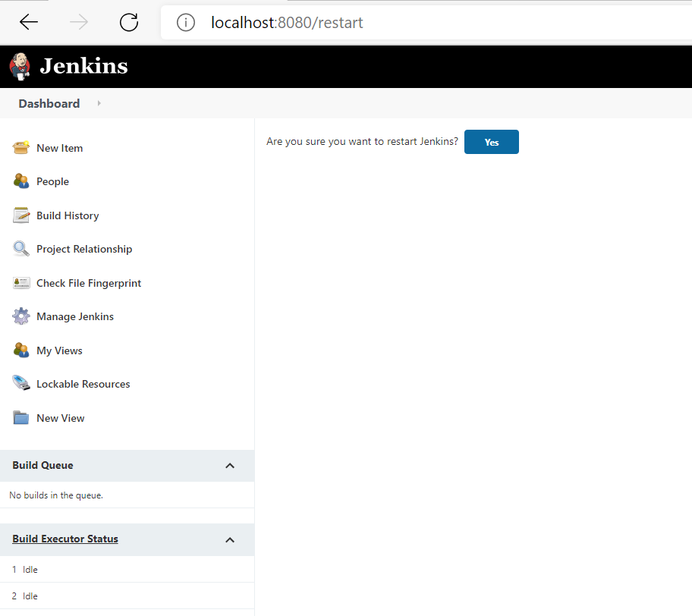Open the Build Executor Status link
This screenshot has width=692, height=616.
64,539
